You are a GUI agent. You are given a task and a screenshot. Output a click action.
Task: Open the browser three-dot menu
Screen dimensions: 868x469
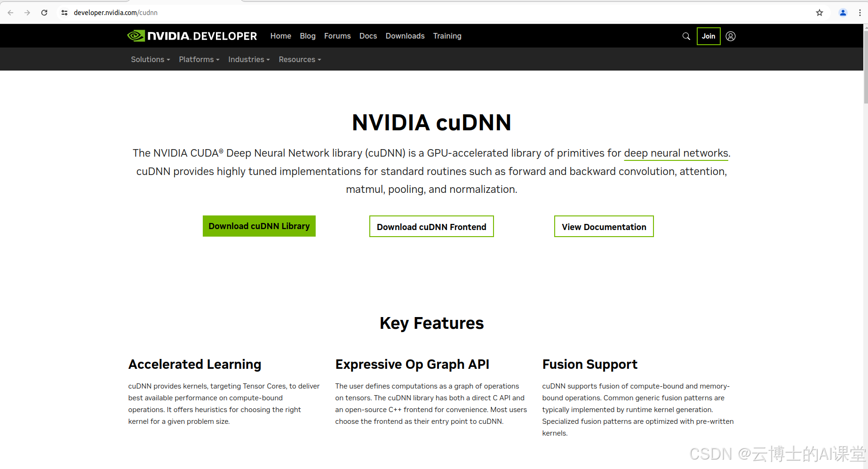tap(860, 13)
